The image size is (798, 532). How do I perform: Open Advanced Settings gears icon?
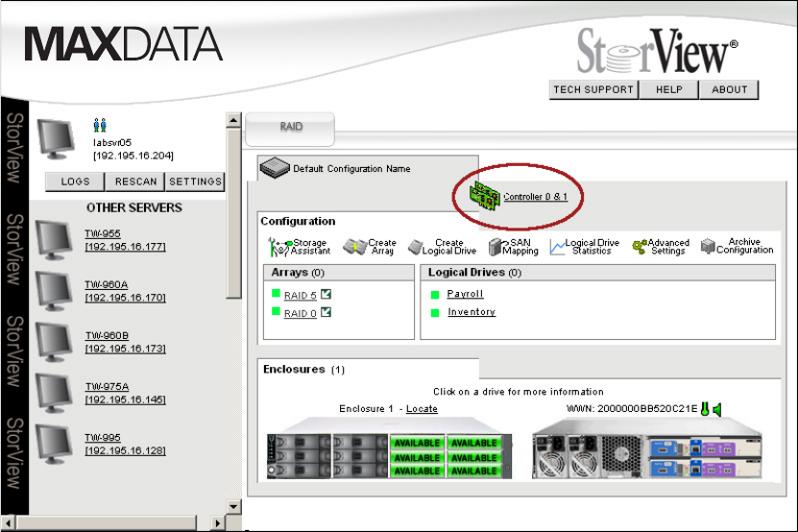pyautogui.click(x=640, y=247)
